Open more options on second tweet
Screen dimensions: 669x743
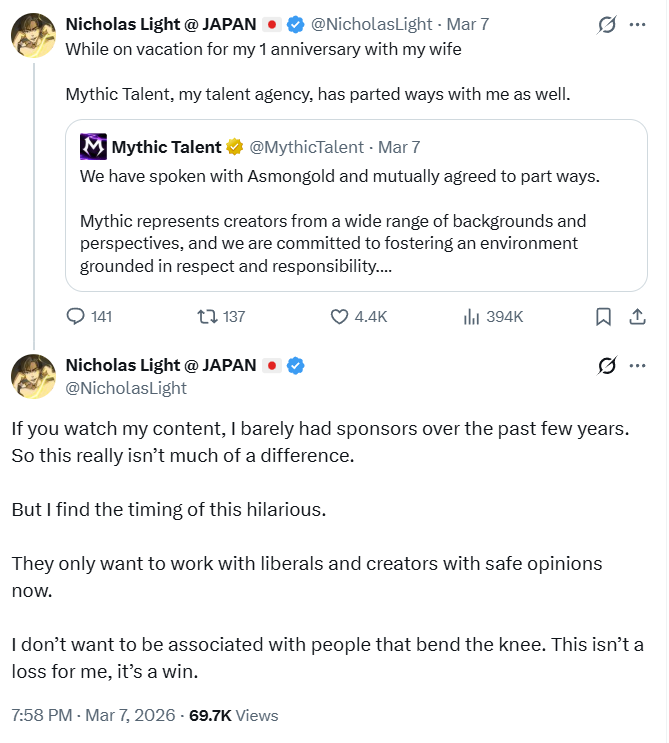637,366
